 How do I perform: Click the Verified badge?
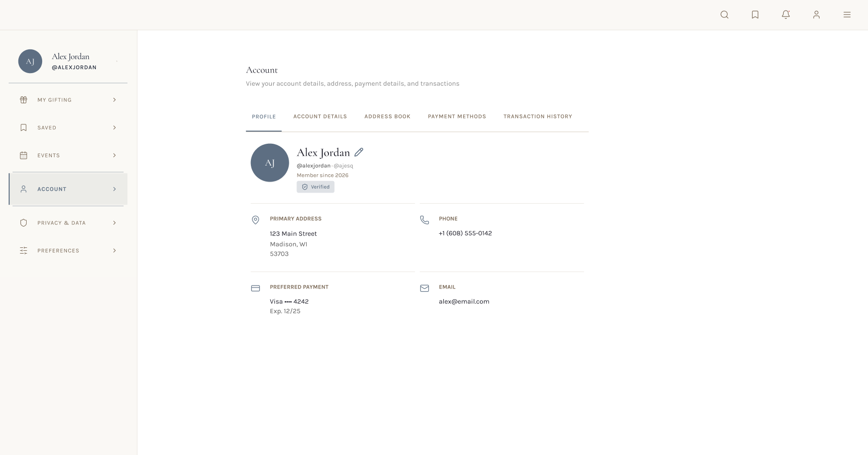[315, 187]
